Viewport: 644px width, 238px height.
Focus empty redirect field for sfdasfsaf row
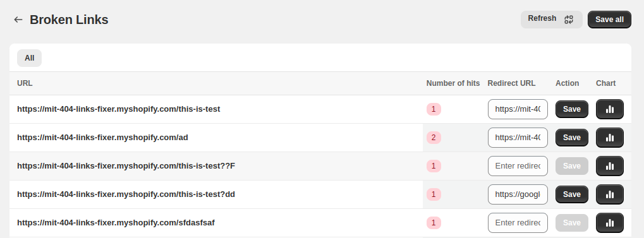click(518, 222)
